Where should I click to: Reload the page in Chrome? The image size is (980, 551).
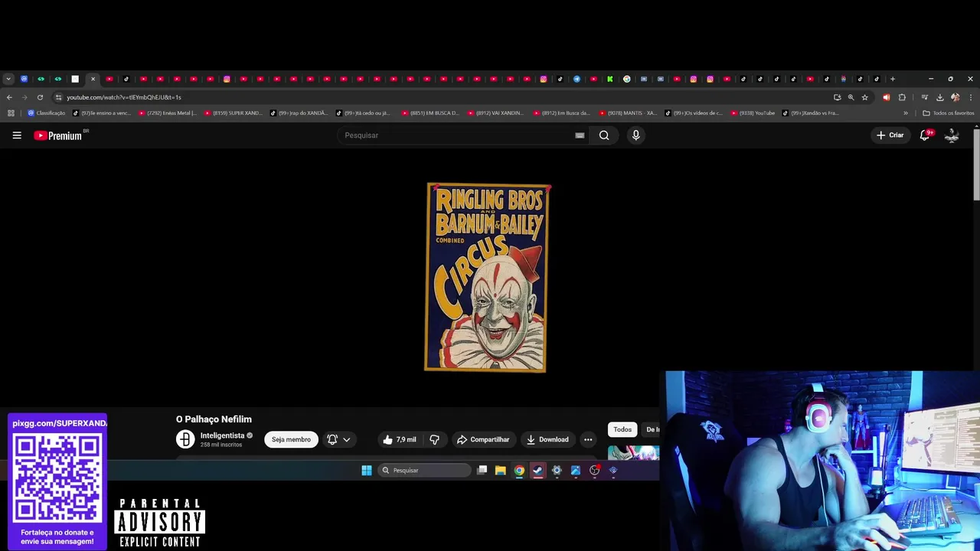40,97
